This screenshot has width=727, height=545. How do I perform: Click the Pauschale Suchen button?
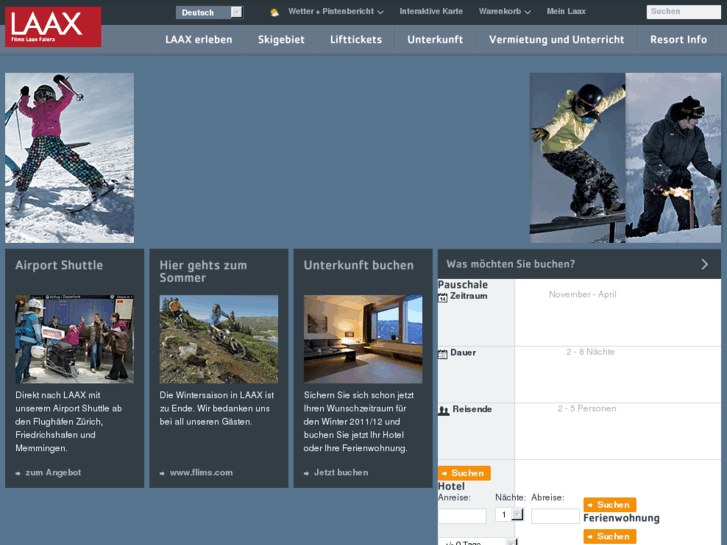tap(464, 473)
